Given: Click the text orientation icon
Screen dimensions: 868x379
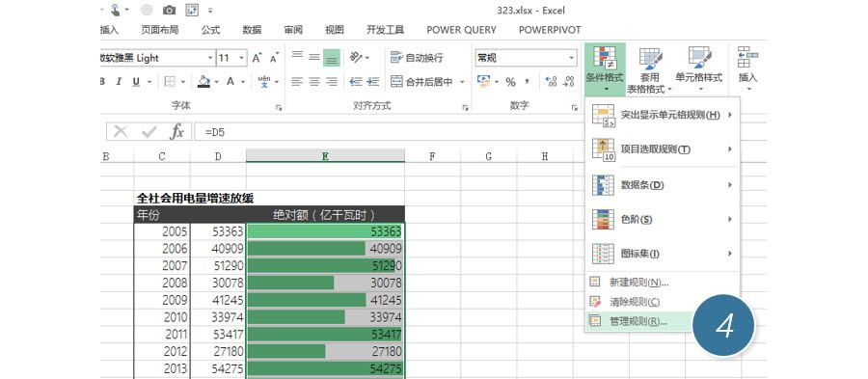Looking at the screenshot, I should coord(356,57).
